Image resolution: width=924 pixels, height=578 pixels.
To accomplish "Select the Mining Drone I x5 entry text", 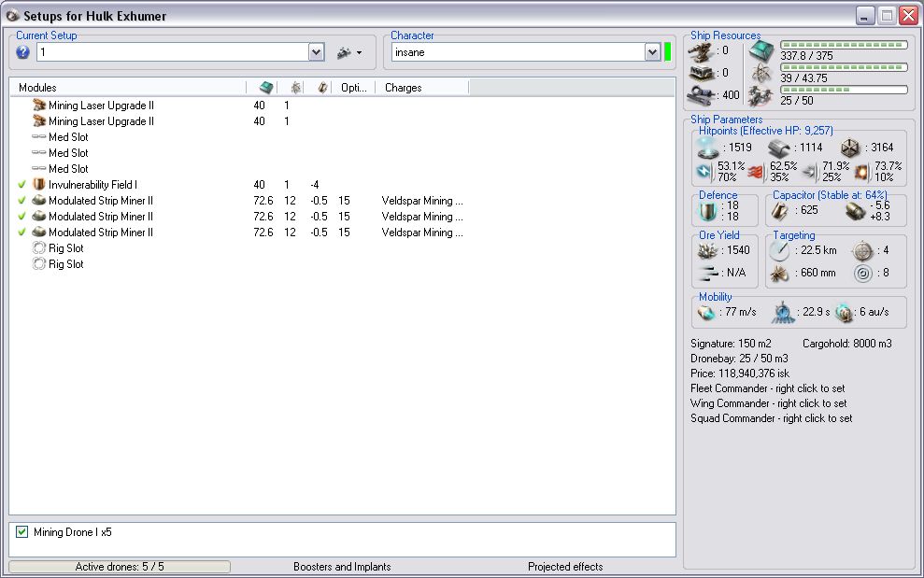I will coord(73,532).
